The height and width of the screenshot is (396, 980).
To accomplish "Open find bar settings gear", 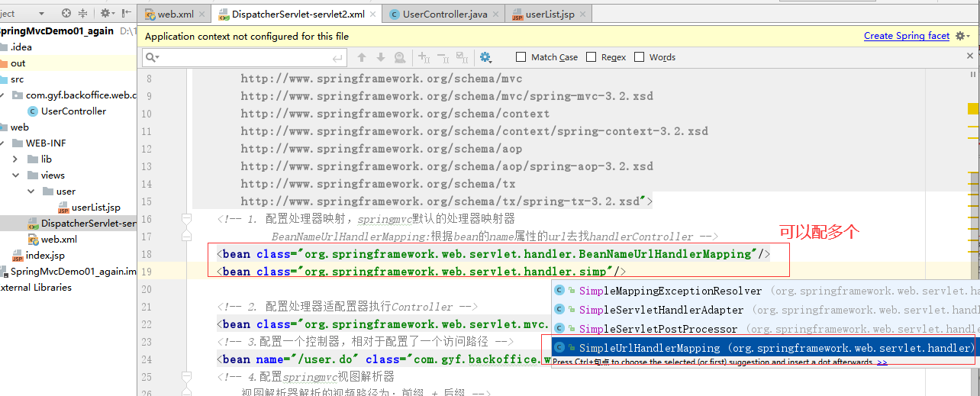I will click(x=486, y=57).
